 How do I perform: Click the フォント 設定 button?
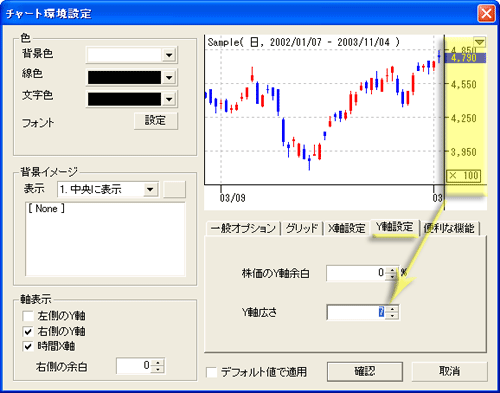(x=156, y=121)
